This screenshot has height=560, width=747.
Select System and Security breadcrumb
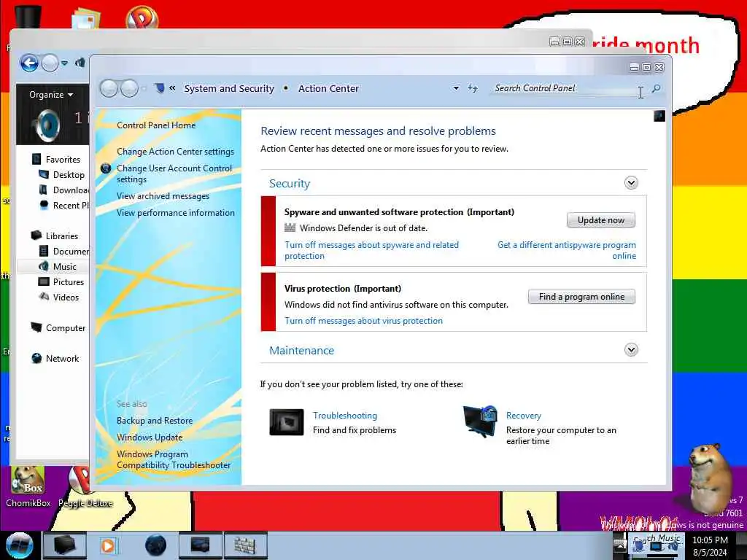click(229, 88)
